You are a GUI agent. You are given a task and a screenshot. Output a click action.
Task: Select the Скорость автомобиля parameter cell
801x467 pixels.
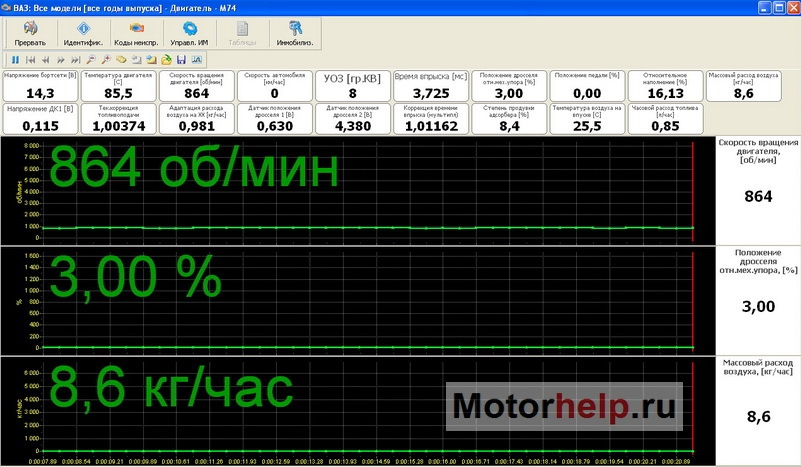[x=275, y=86]
